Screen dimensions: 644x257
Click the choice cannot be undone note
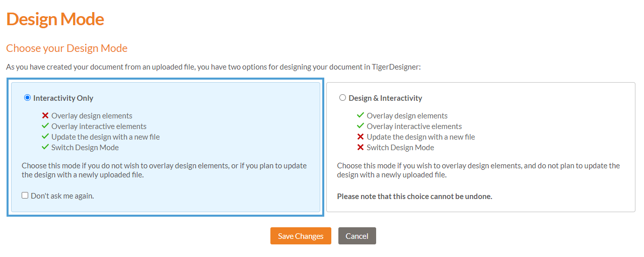[414, 197]
